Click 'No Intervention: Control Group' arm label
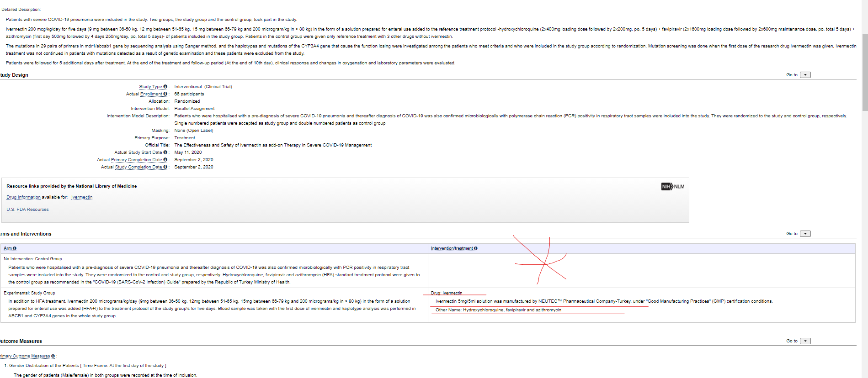The image size is (868, 378). point(33,259)
